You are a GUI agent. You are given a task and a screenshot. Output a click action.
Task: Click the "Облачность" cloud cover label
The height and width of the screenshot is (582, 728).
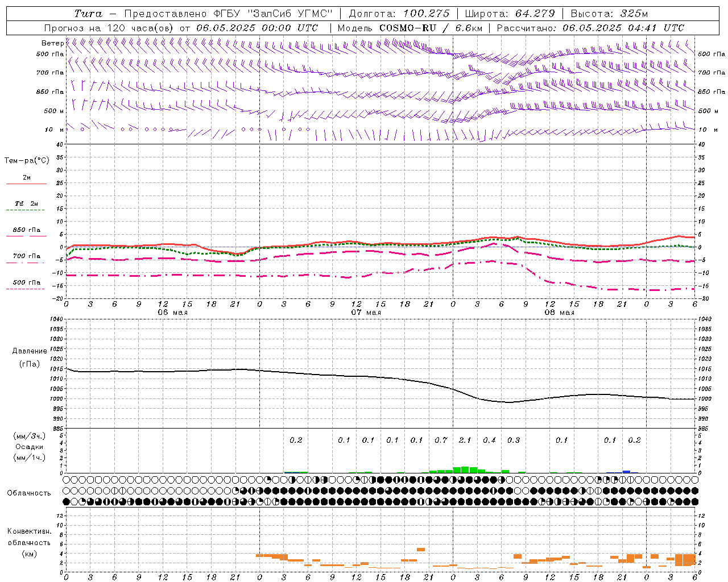point(29,493)
